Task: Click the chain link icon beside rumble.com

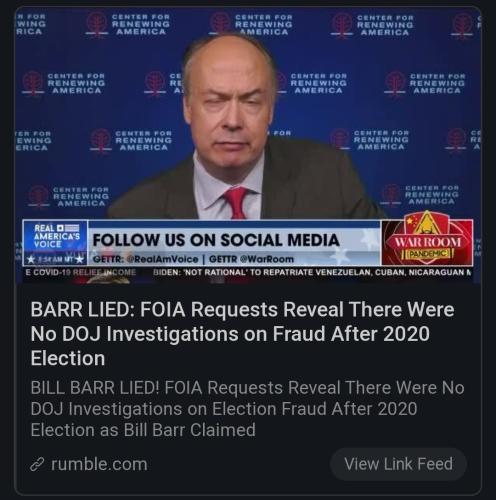Action: coord(37,464)
